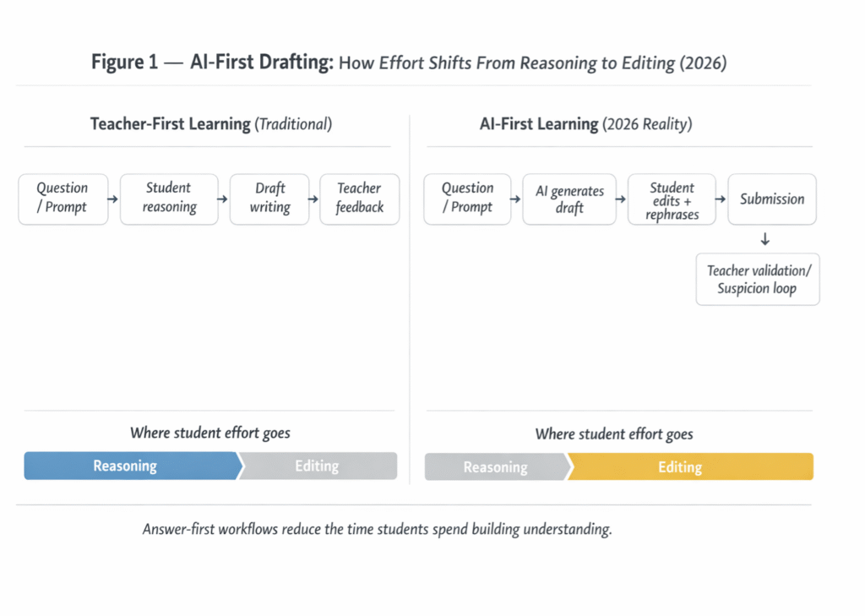Click the Submission box

pyautogui.click(x=772, y=199)
